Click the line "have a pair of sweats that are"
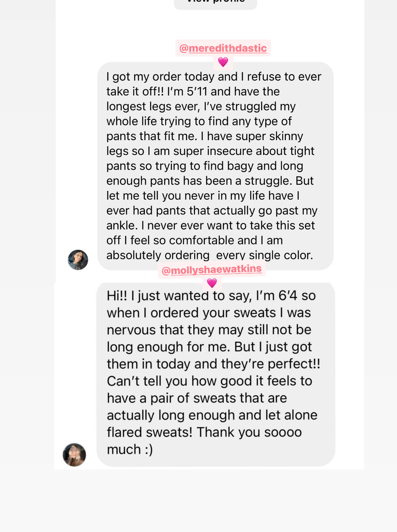The height and width of the screenshot is (532, 397). [197, 398]
